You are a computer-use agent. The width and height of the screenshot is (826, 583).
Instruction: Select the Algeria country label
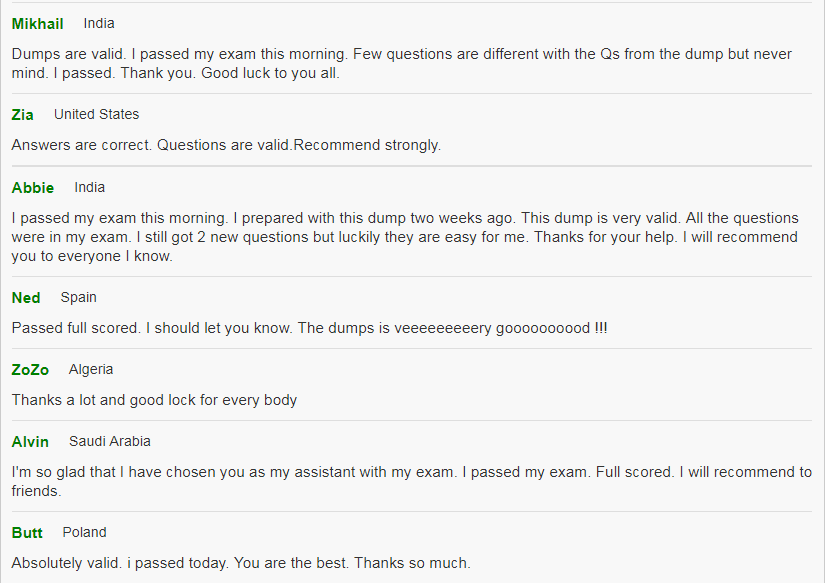[x=91, y=370]
